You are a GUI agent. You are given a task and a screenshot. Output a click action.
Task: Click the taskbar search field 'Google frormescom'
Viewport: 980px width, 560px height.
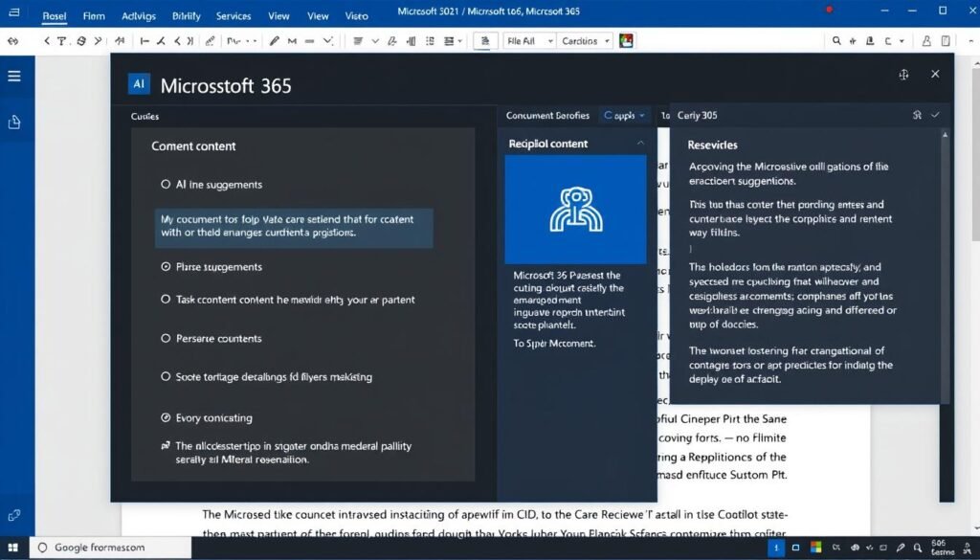click(109, 548)
